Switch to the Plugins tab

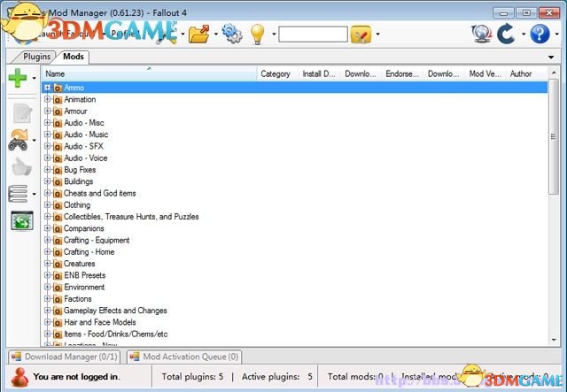point(36,57)
